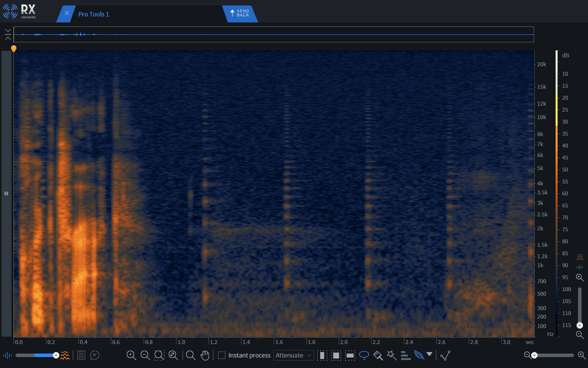This screenshot has width=588, height=368.
Task: Open the clip info list icon
Action: click(x=81, y=355)
